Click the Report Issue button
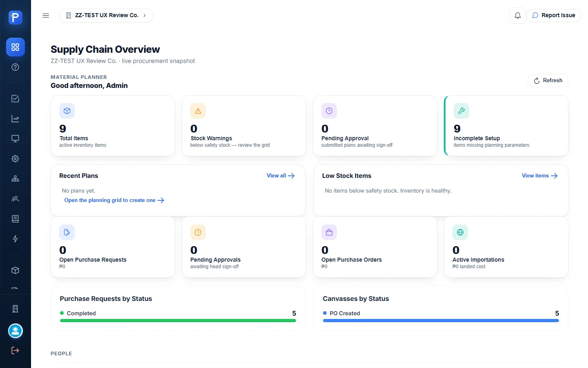This screenshot has height=368, width=588. (x=554, y=16)
